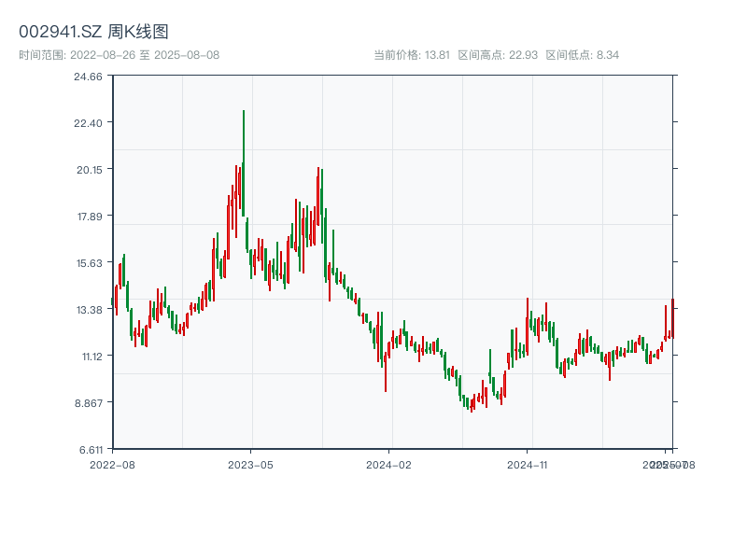Select the y-axis label 20.15
747x560 pixels.
[x=89, y=170]
